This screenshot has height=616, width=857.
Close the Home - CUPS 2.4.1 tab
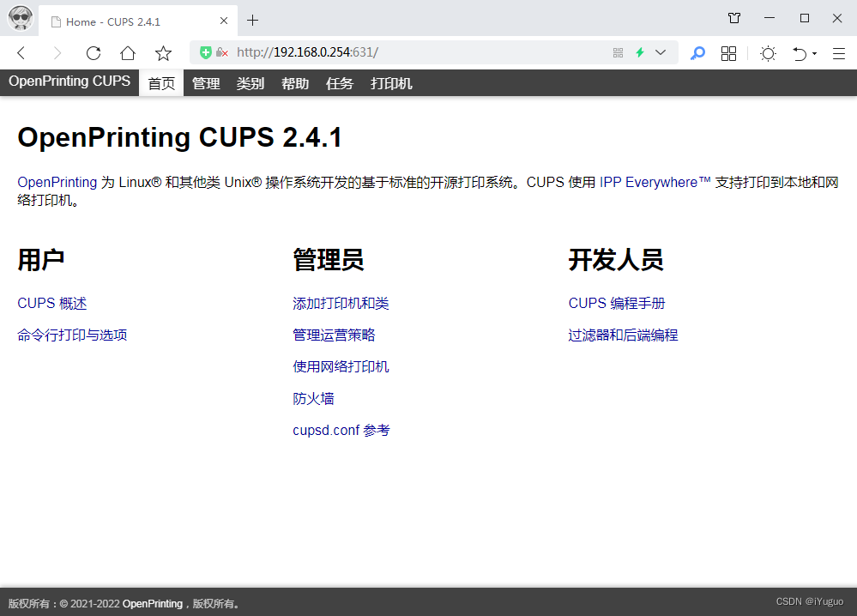(x=224, y=21)
